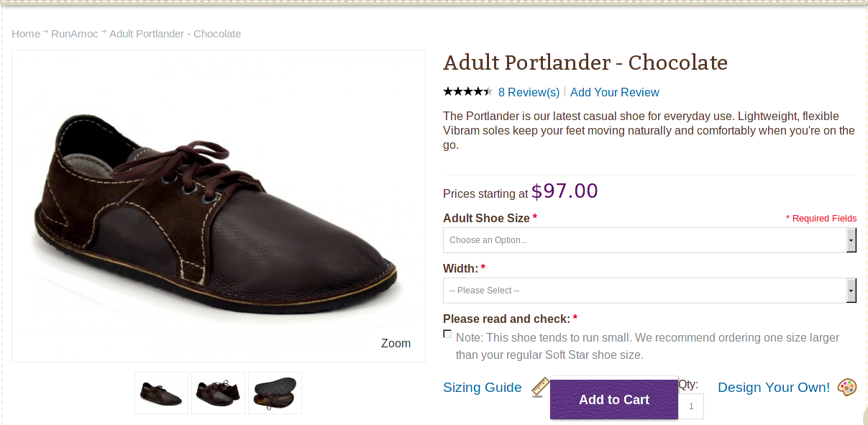Go to Home breadcrumb

[26, 34]
